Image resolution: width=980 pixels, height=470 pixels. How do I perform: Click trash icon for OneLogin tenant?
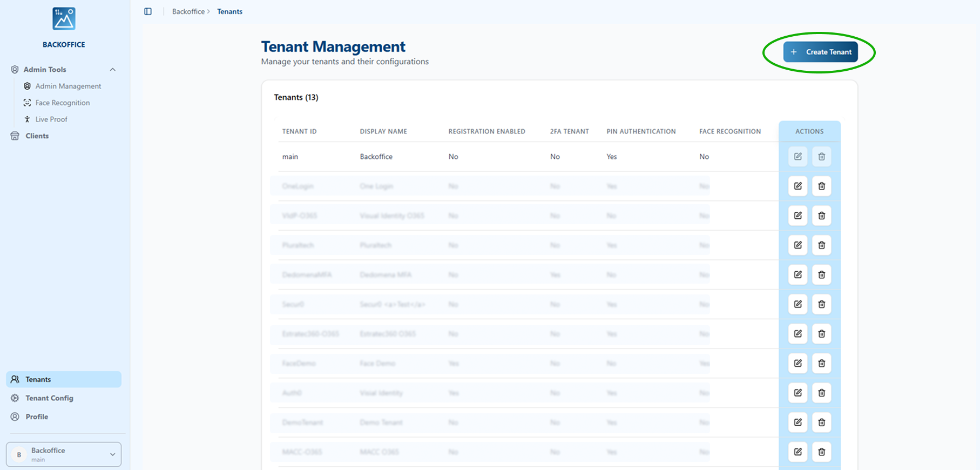coord(821,186)
